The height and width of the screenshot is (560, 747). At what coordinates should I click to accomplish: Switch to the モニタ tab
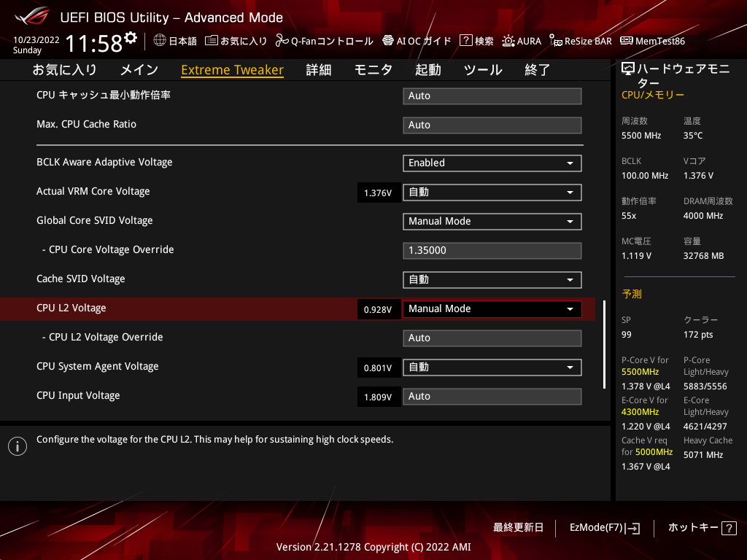[x=373, y=70]
